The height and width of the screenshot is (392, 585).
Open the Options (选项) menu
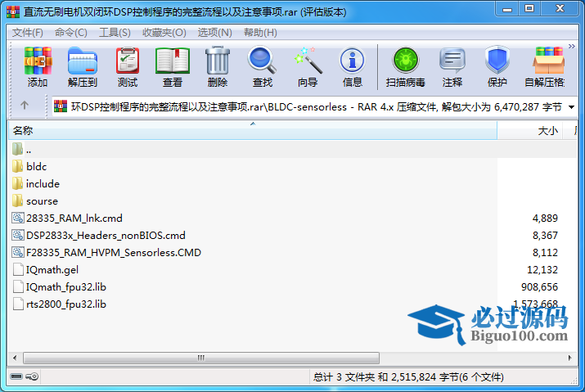(214, 33)
